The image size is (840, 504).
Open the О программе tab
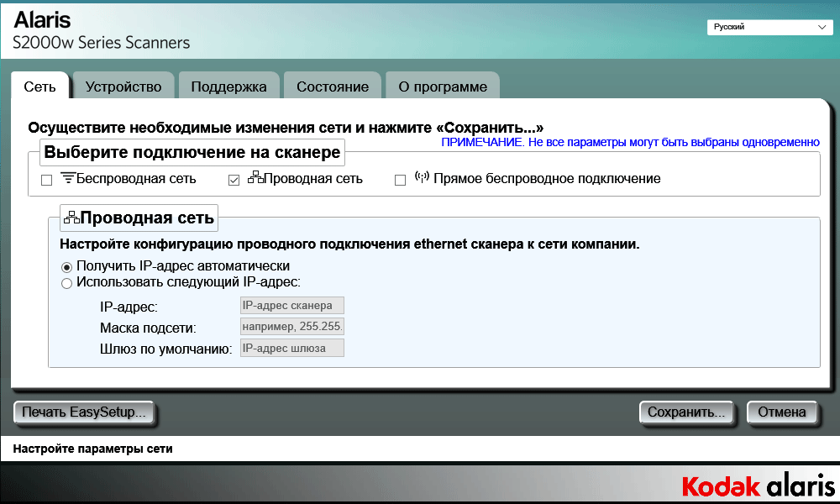443,87
